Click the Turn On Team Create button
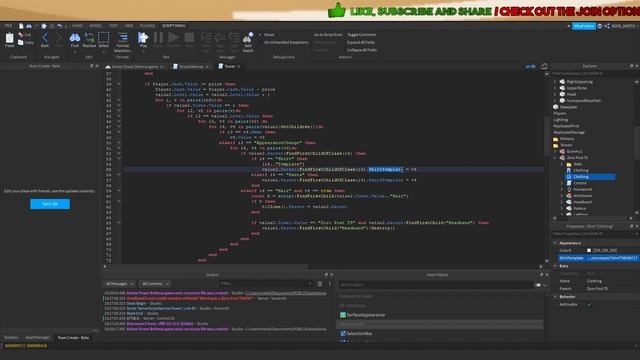Screen dimensions: 640x360 click(50, 204)
